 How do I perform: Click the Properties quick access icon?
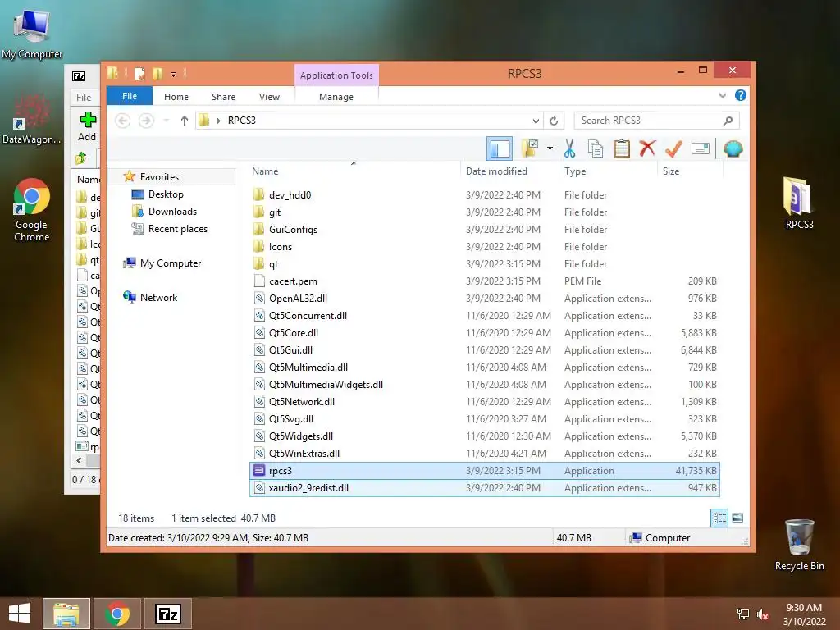[139, 73]
